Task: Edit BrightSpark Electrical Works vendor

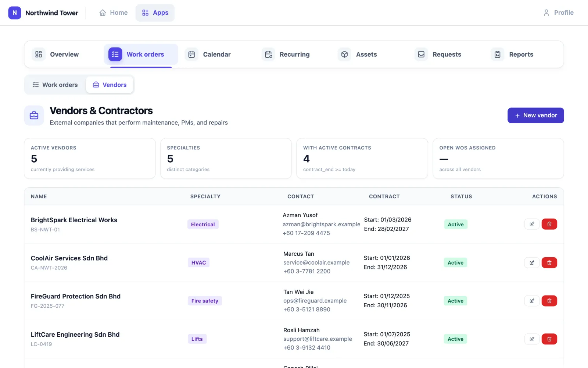Action: coord(532,224)
